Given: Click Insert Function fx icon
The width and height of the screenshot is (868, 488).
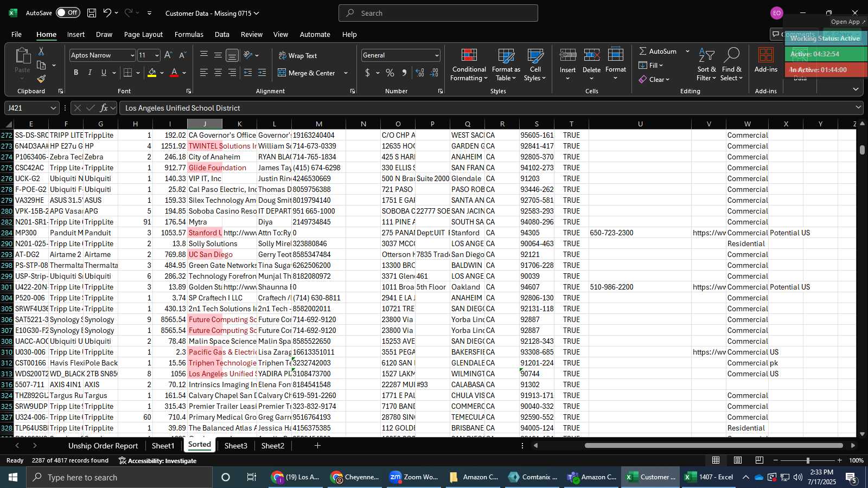Looking at the screenshot, I should (104, 108).
